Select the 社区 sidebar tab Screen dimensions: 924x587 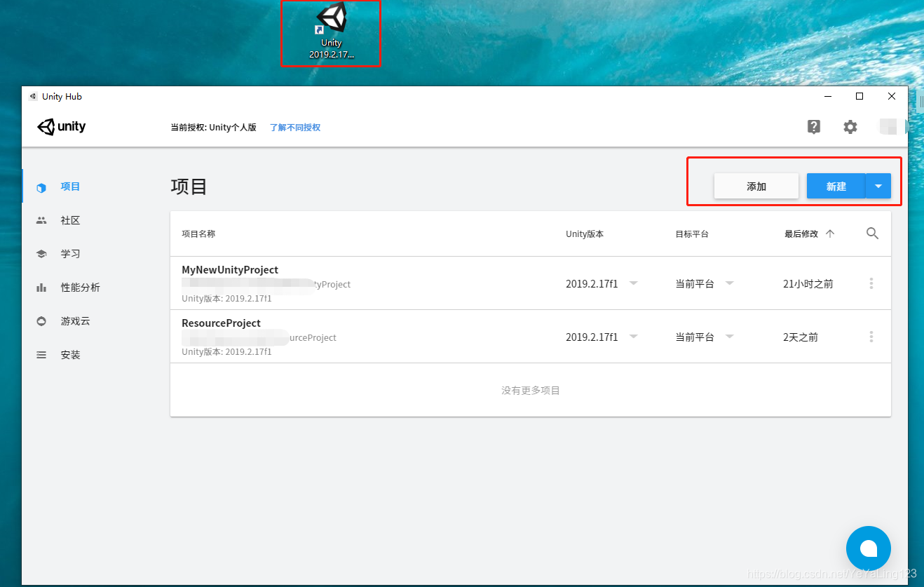pyautogui.click(x=70, y=220)
